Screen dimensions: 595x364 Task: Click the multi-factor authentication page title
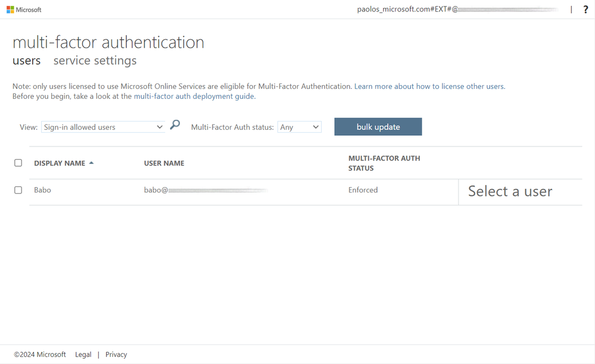108,42
